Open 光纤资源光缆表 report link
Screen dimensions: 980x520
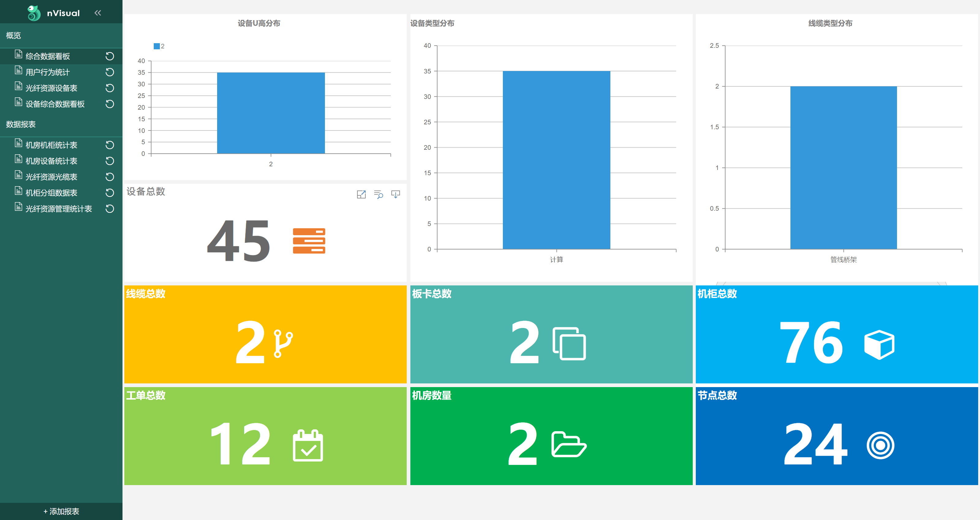(51, 177)
